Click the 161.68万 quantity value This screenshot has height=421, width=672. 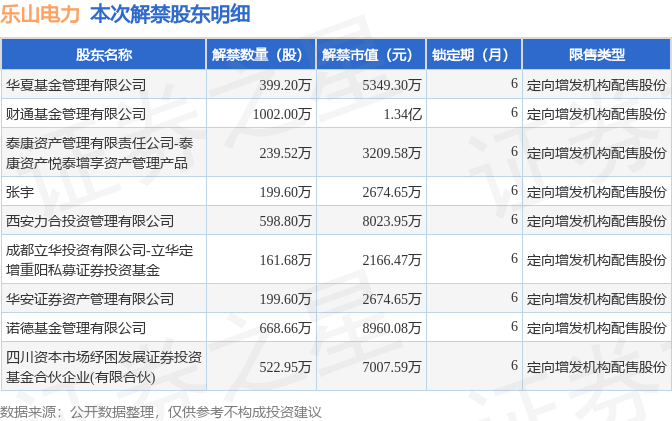pyautogui.click(x=285, y=260)
